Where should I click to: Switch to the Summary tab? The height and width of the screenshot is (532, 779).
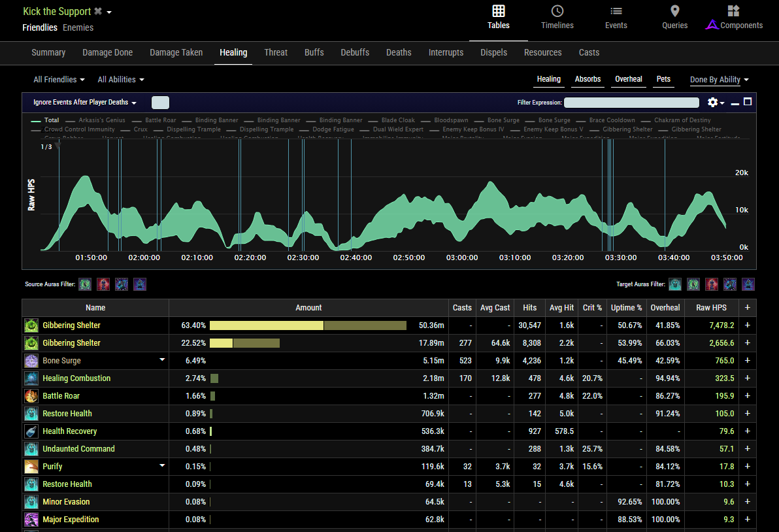coord(48,53)
